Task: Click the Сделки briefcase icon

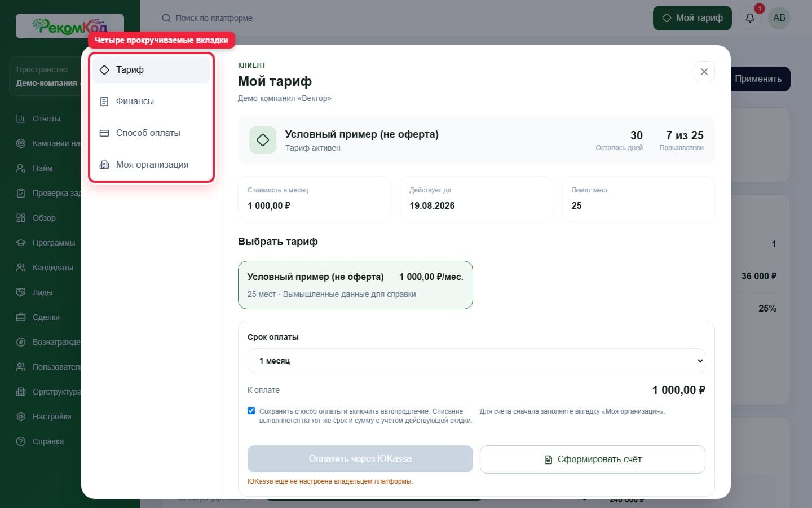Action: point(21,317)
